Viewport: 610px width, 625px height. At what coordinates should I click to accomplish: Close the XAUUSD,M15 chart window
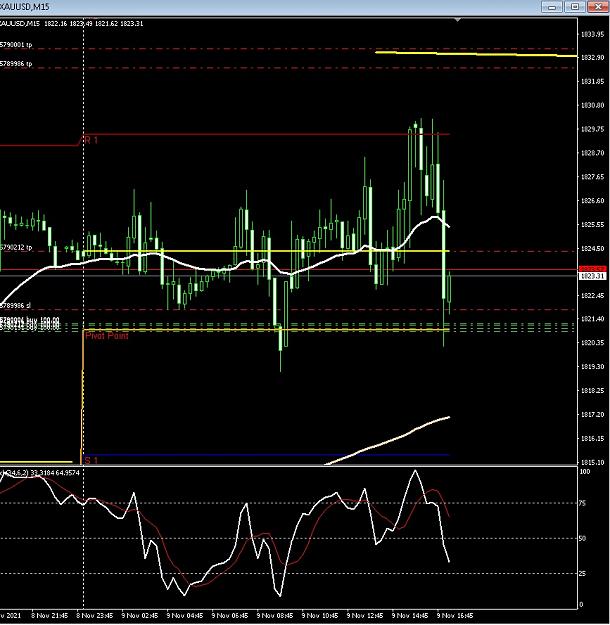pos(598,6)
